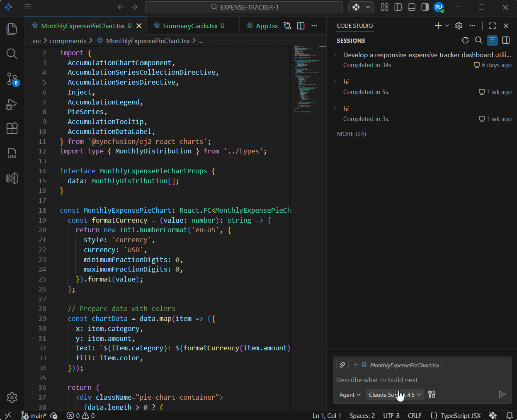Open notifications bell in status bar

(510, 415)
